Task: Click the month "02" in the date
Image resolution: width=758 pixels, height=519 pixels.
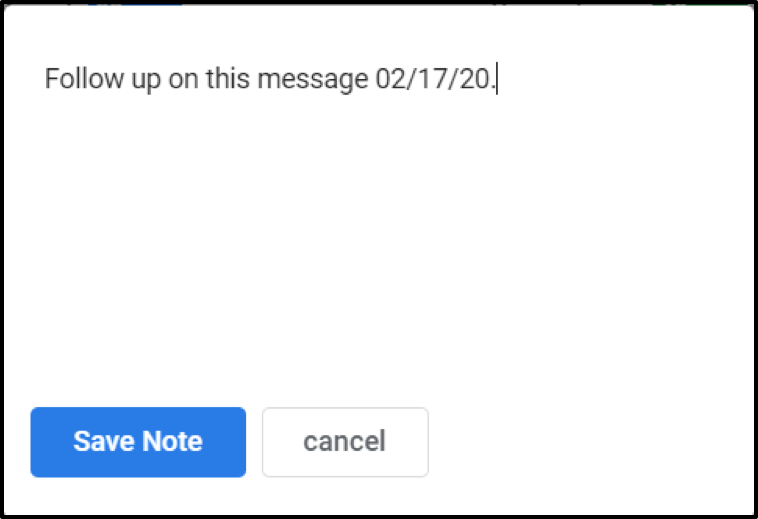Action: coord(389,80)
